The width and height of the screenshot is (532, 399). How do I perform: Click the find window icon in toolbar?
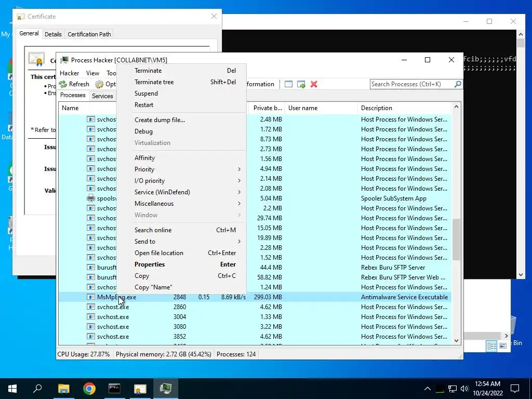point(288,84)
